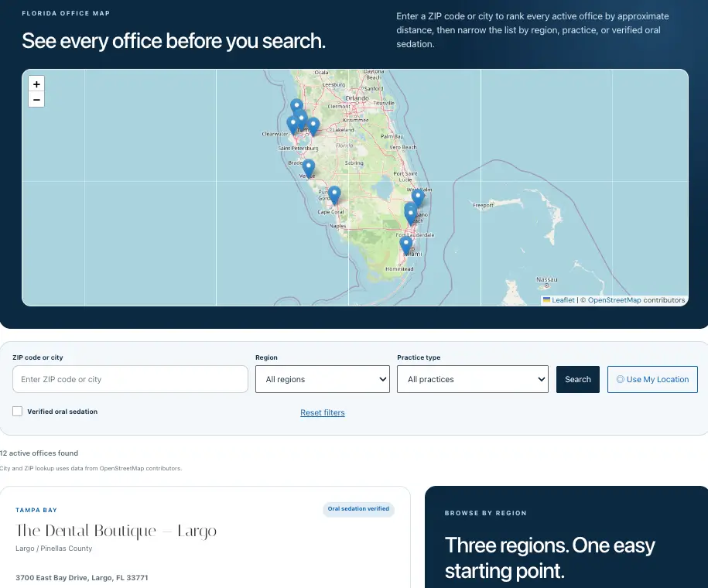This screenshot has width=708, height=588.
Task: Click the Search button
Action: click(577, 379)
